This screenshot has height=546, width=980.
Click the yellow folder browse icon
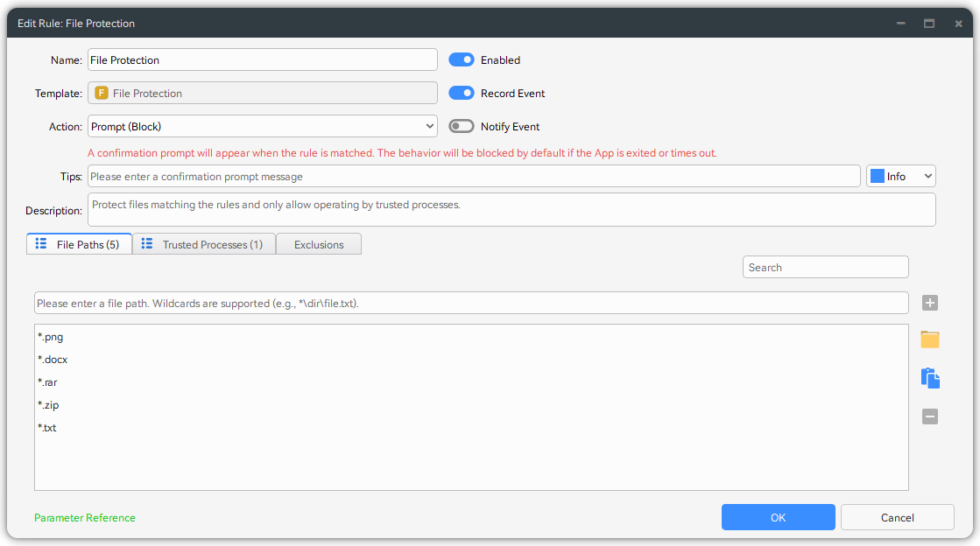tap(930, 339)
